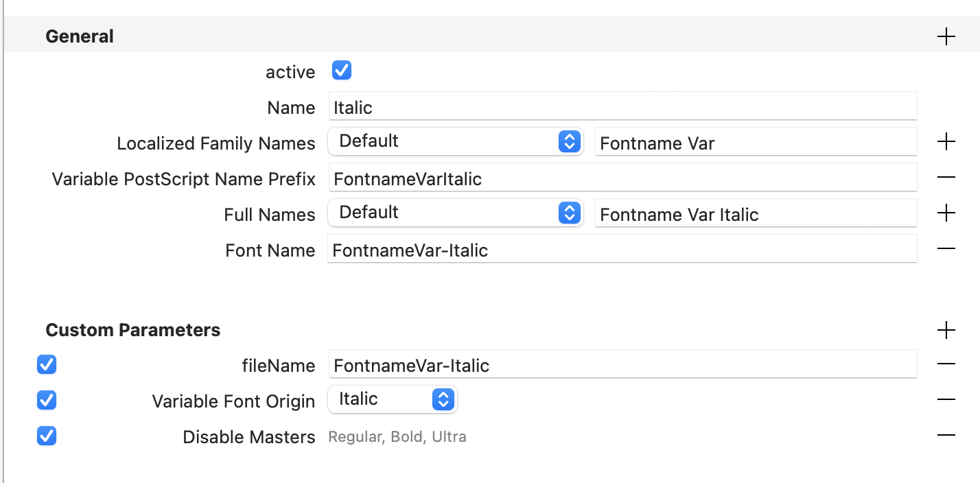Click the Variable PostScript Name Prefix field

coord(622,178)
